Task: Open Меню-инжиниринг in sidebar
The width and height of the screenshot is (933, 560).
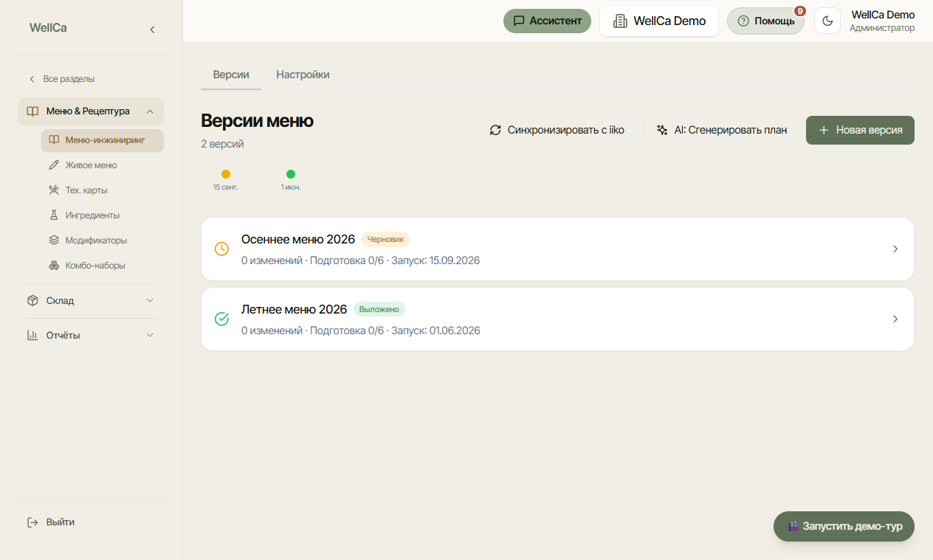Action: tap(103, 140)
